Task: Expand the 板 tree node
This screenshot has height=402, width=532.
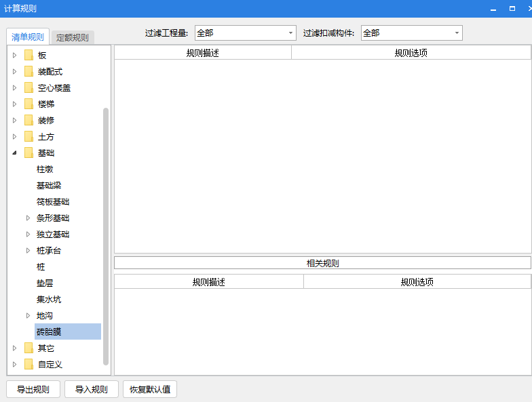Action: coord(15,56)
